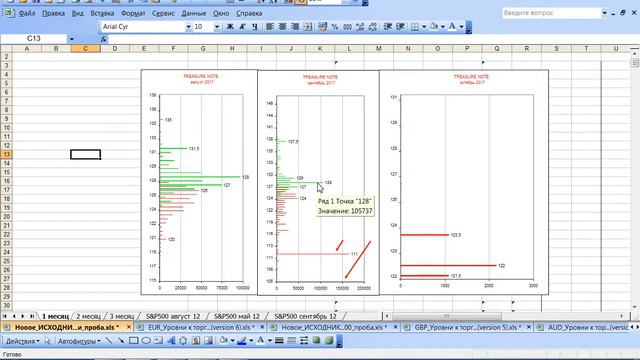Increase decimal places
The height and width of the screenshot is (360, 640).
point(360,27)
